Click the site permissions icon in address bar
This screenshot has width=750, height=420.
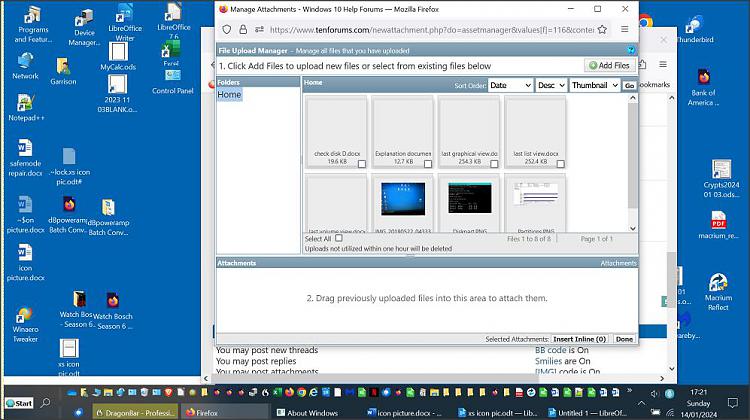click(x=259, y=30)
